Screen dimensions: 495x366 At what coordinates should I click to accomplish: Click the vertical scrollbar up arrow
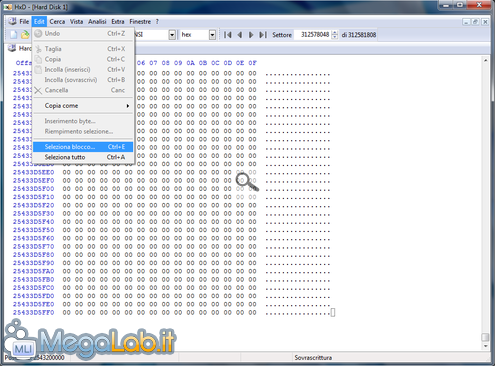(486, 61)
